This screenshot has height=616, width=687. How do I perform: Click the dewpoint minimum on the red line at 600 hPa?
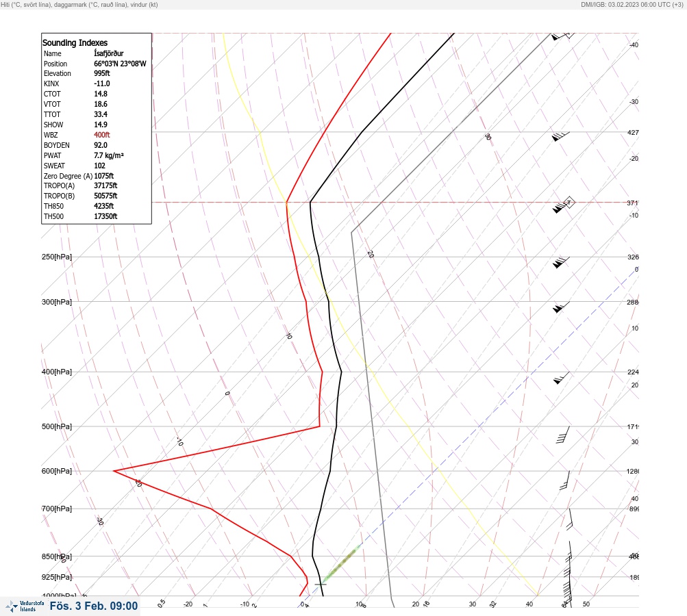point(114,471)
